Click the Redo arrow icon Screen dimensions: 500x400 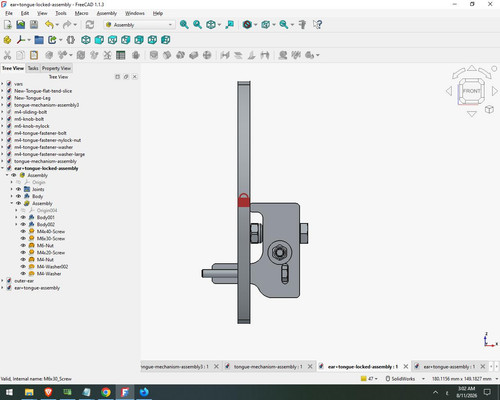(x=67, y=25)
